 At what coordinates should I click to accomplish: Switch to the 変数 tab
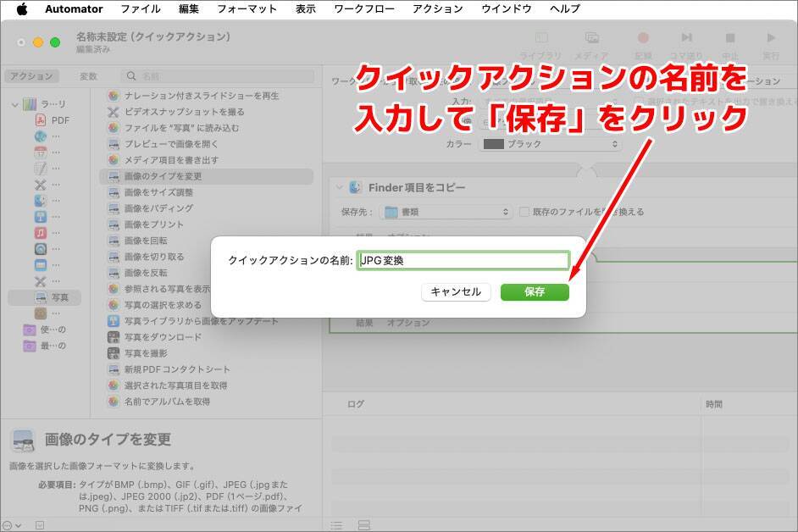pos(88,76)
